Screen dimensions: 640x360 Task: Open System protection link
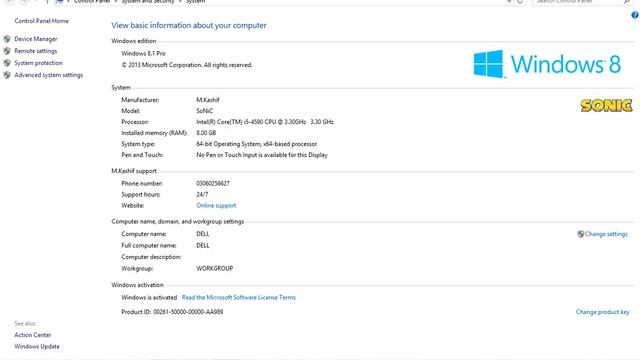(38, 63)
